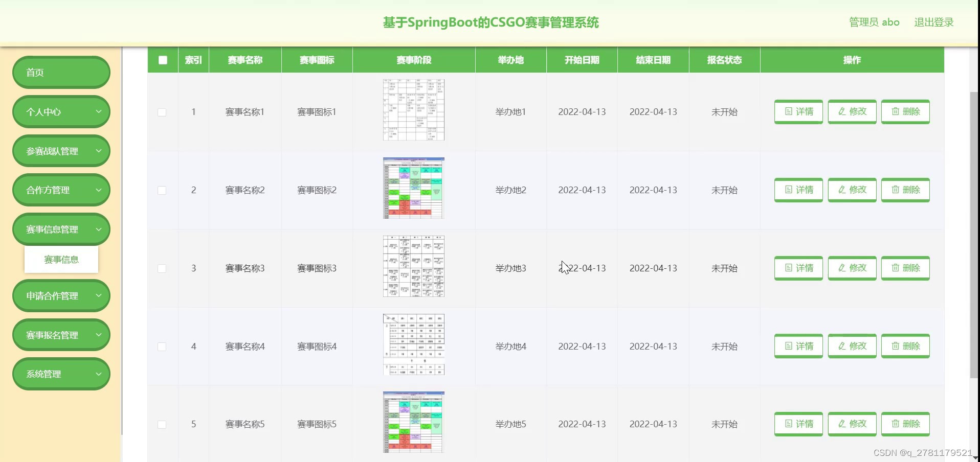This screenshot has height=462, width=980.
Task: Click the 修改 button text for 赛事名称3
Action: click(x=858, y=268)
